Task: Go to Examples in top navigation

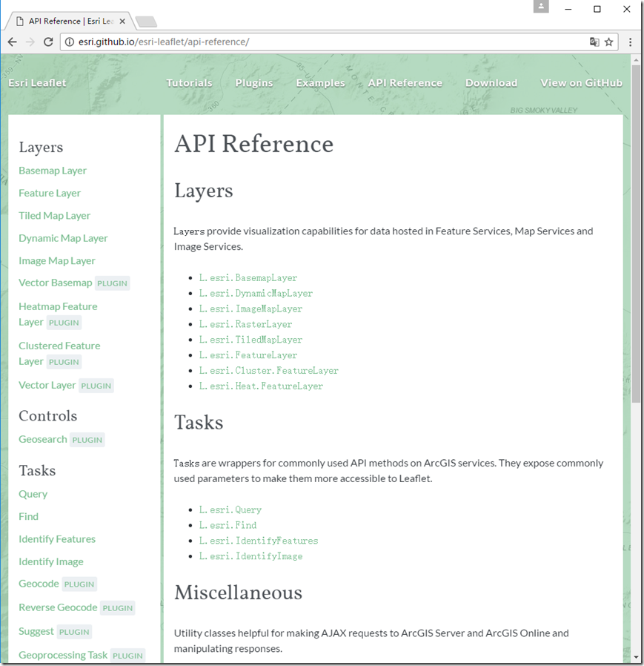Action: (x=320, y=83)
